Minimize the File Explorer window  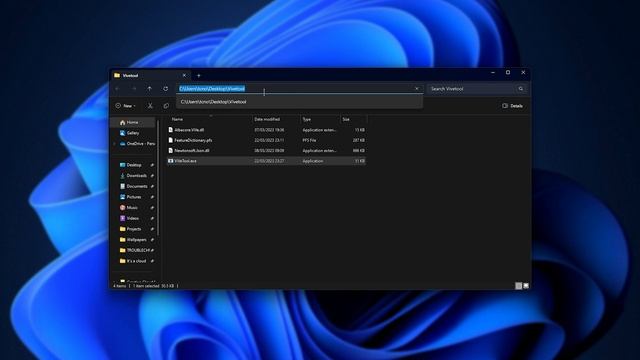tap(493, 73)
